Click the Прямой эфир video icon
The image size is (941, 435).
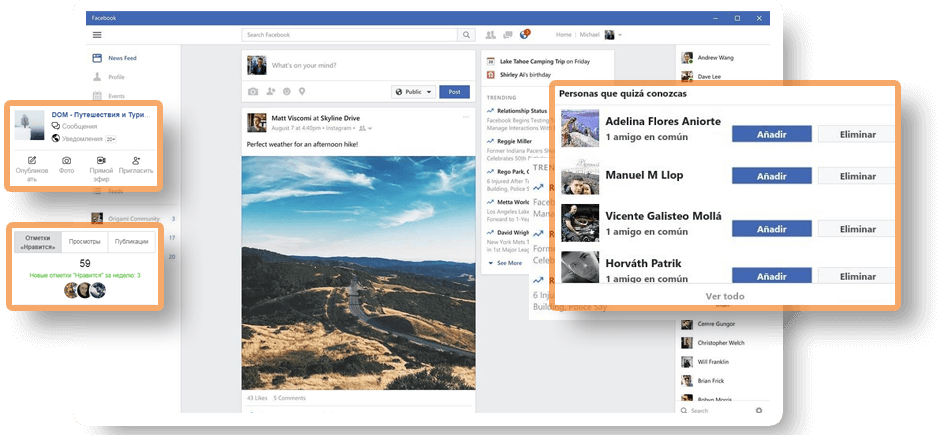[101, 160]
